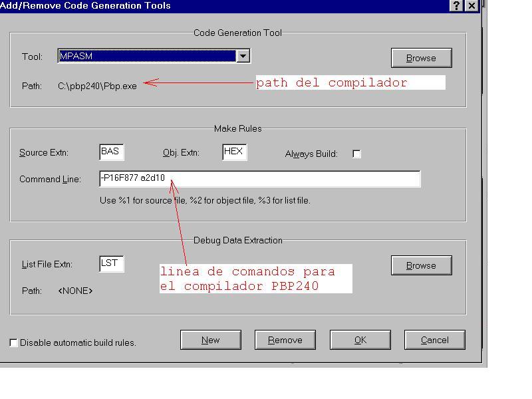Select the highlighted MPASM tool field
The width and height of the screenshot is (532, 399).
[147, 57]
